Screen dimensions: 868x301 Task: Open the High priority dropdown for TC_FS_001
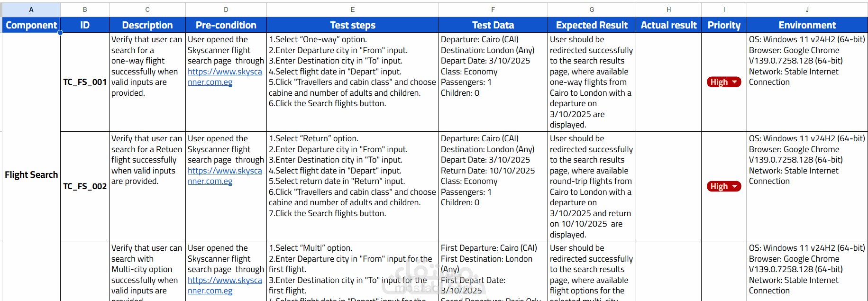pos(724,82)
